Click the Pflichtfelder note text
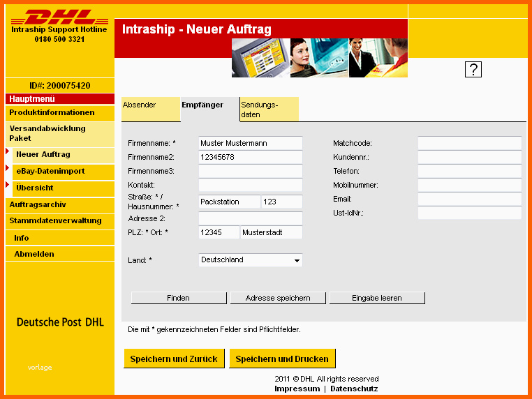Screen dimensions: 532x399 (214, 329)
